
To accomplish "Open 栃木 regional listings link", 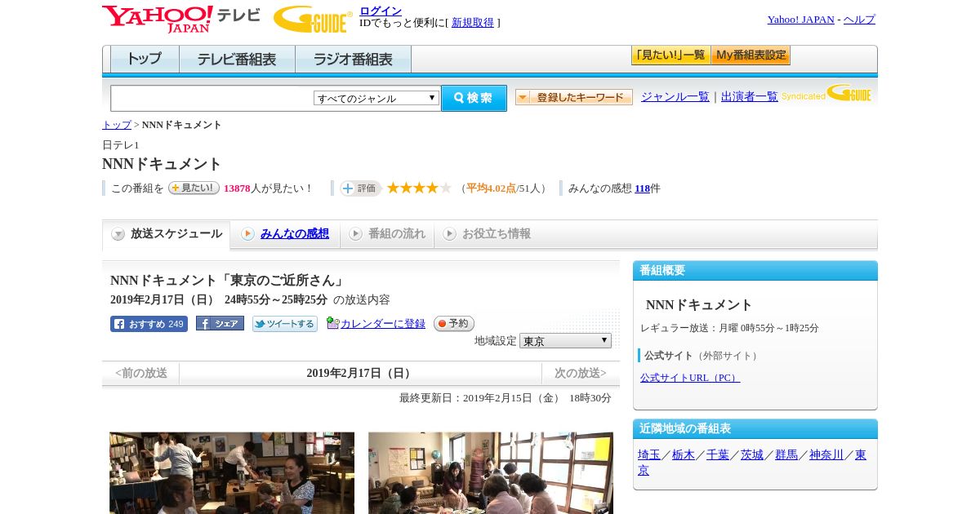I will pos(684,455).
